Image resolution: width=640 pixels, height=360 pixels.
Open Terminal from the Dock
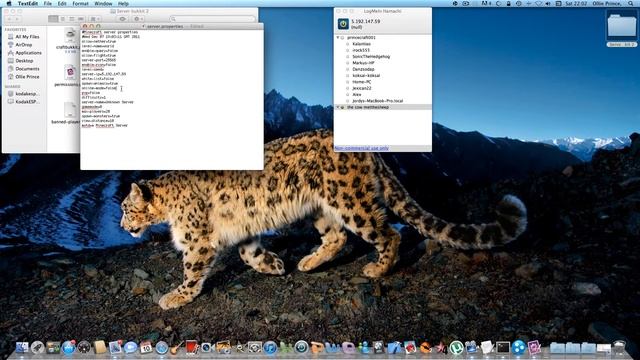[503, 347]
